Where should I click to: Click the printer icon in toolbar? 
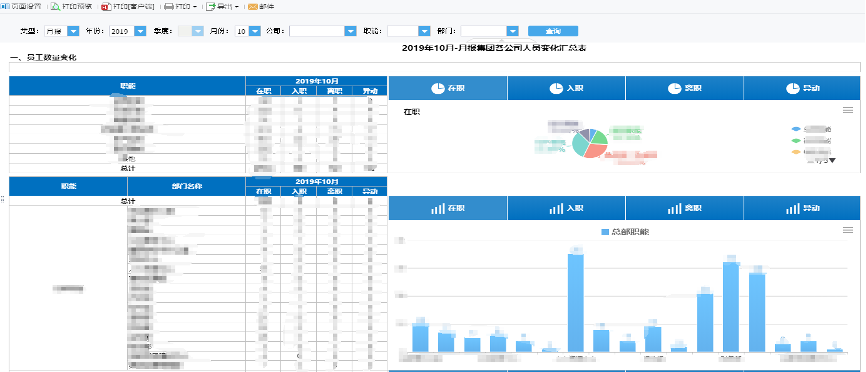170,7
